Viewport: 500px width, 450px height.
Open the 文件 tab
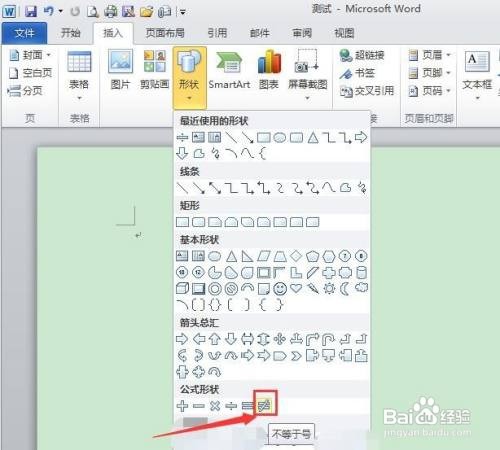click(x=24, y=33)
